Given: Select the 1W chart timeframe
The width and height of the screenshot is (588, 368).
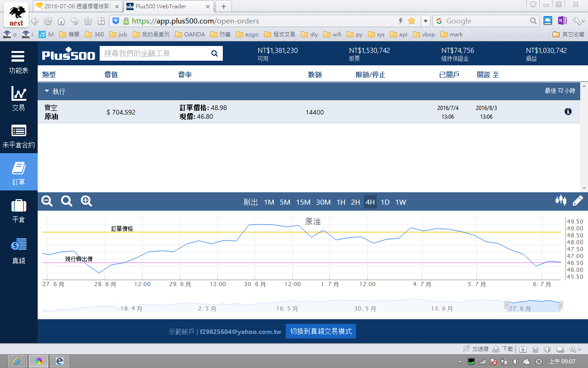Looking at the screenshot, I should (401, 202).
